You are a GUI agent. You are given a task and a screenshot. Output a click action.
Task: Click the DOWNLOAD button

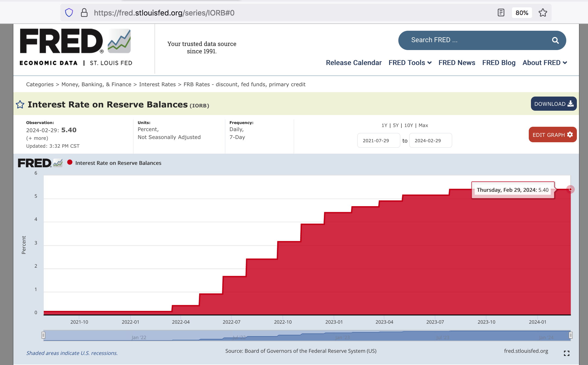coord(553,104)
